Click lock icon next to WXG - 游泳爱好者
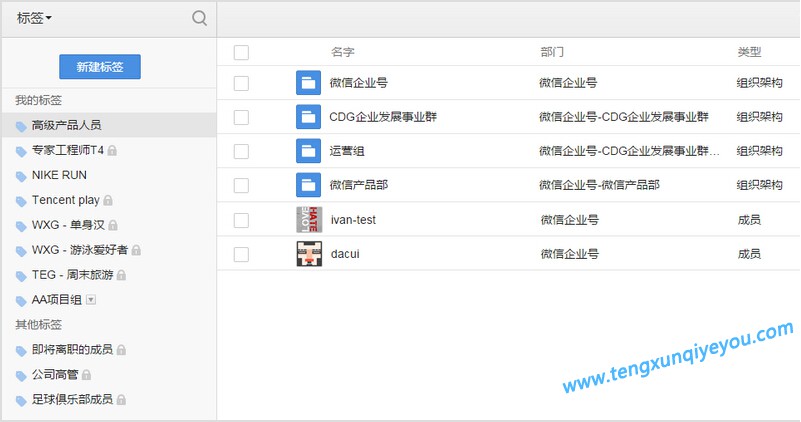The height and width of the screenshot is (422, 801). point(136,250)
